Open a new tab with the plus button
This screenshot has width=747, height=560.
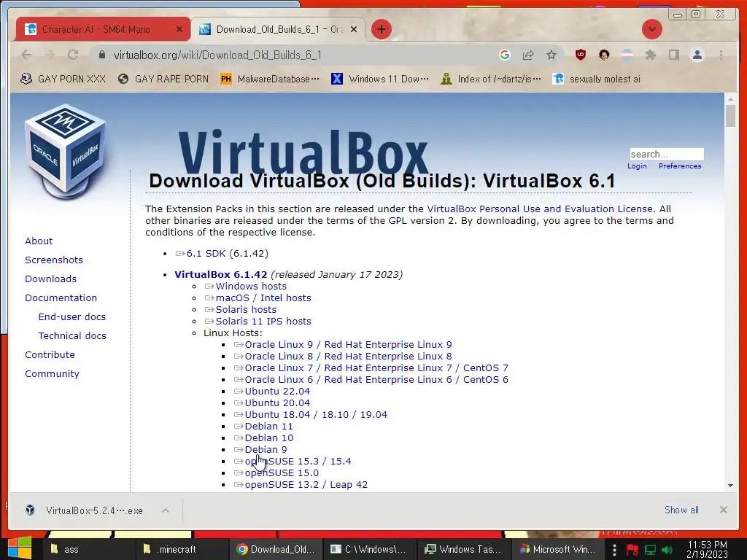tap(381, 29)
